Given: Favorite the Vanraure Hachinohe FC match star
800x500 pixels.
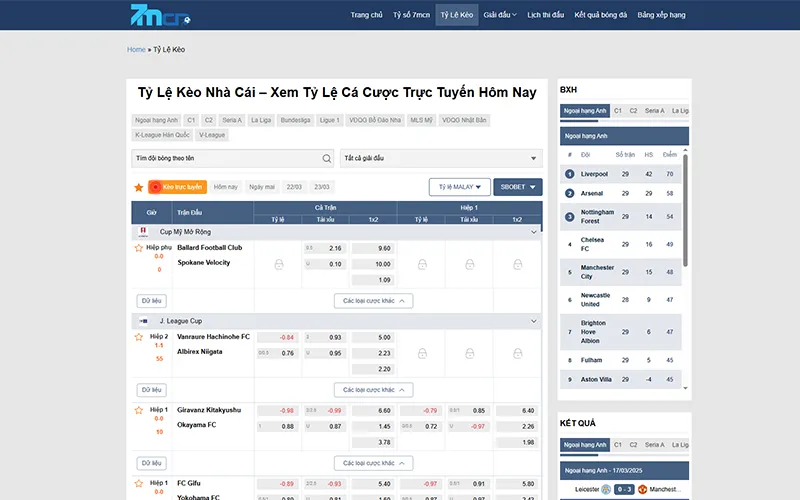Looking at the screenshot, I should pos(138,337).
